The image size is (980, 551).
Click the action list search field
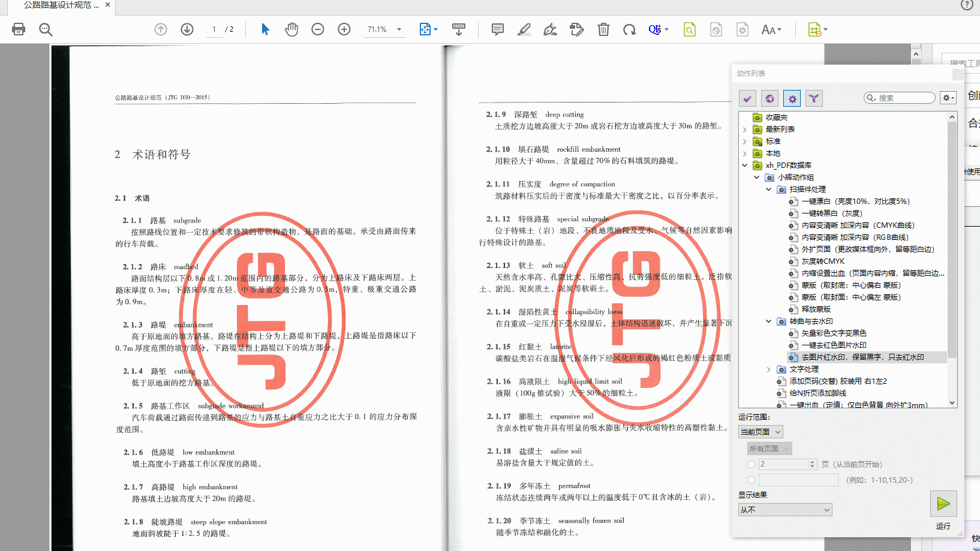click(x=900, y=98)
